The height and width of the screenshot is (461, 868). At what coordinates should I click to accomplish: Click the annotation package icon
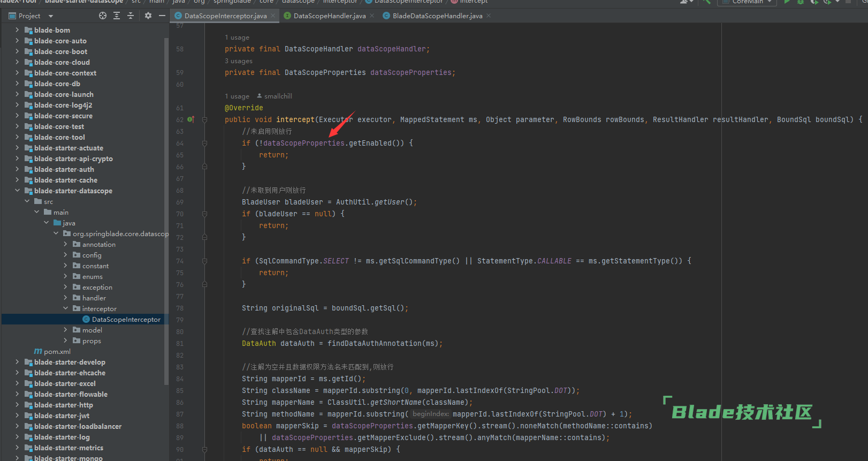pyautogui.click(x=77, y=244)
